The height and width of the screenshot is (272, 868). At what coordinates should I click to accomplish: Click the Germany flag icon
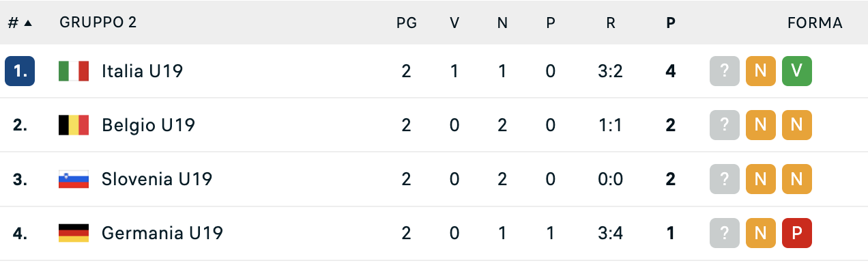[x=74, y=234]
